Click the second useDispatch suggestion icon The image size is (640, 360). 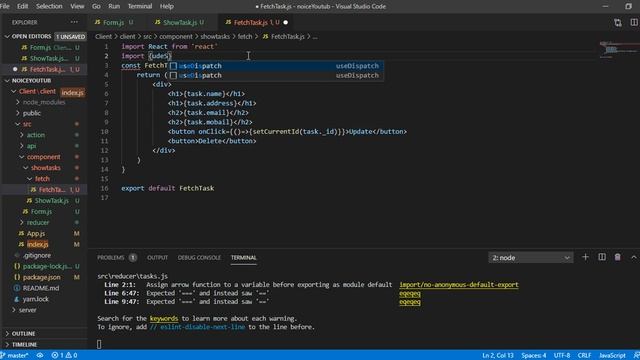click(173, 75)
